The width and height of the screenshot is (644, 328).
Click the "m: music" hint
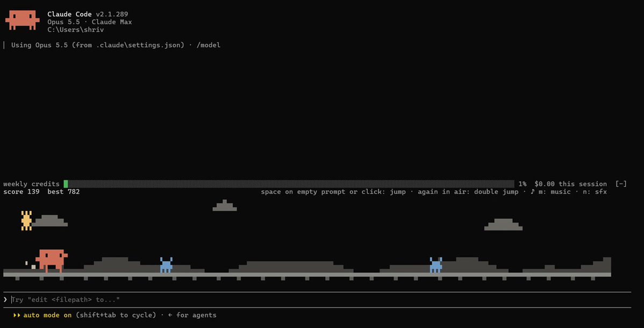(555, 192)
